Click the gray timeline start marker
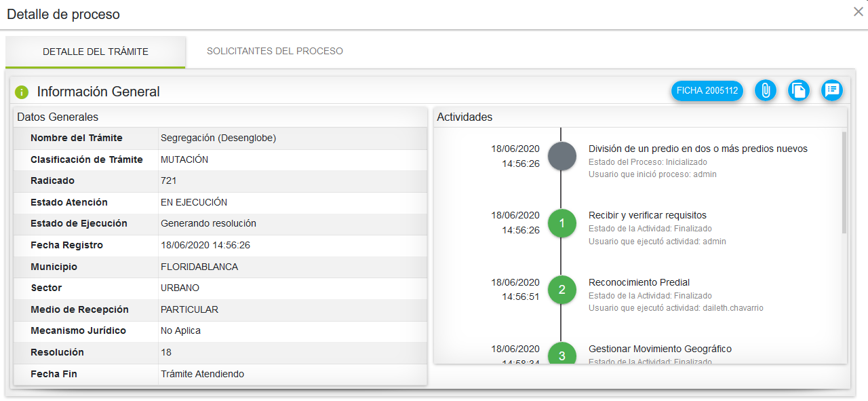Screen dimensions: 868x401 pyautogui.click(x=561, y=156)
